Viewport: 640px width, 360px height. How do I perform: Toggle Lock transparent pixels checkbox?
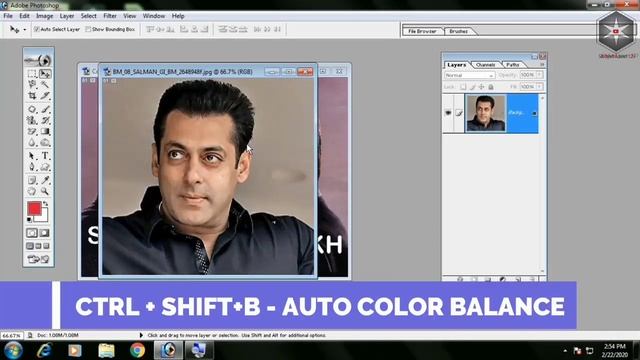[x=463, y=87]
